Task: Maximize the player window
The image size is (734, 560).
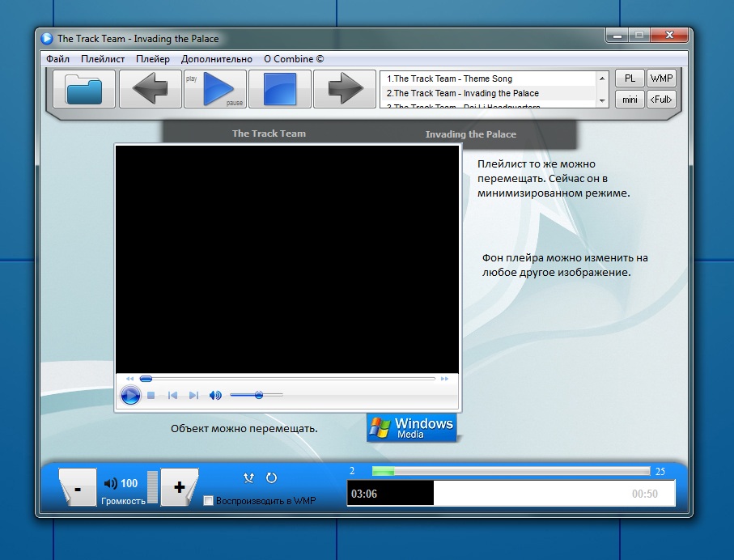Action: pyautogui.click(x=639, y=35)
